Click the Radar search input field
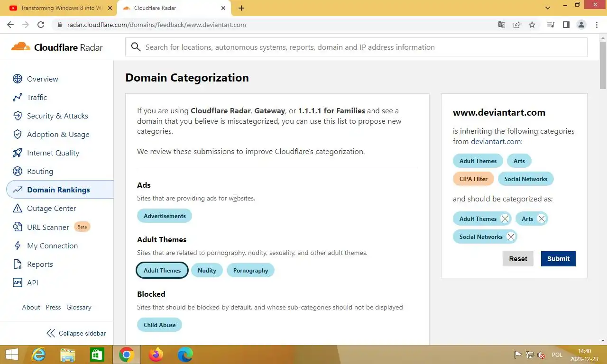The height and width of the screenshot is (364, 607). (356, 47)
